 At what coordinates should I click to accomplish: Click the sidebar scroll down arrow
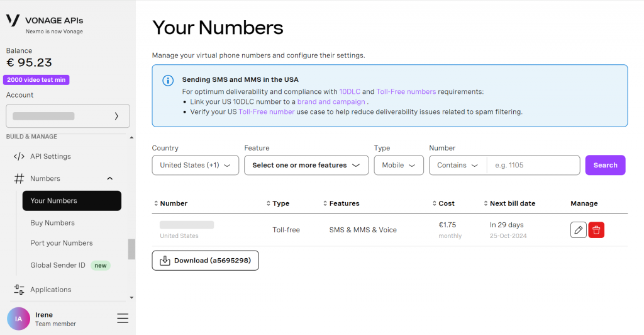point(131,298)
